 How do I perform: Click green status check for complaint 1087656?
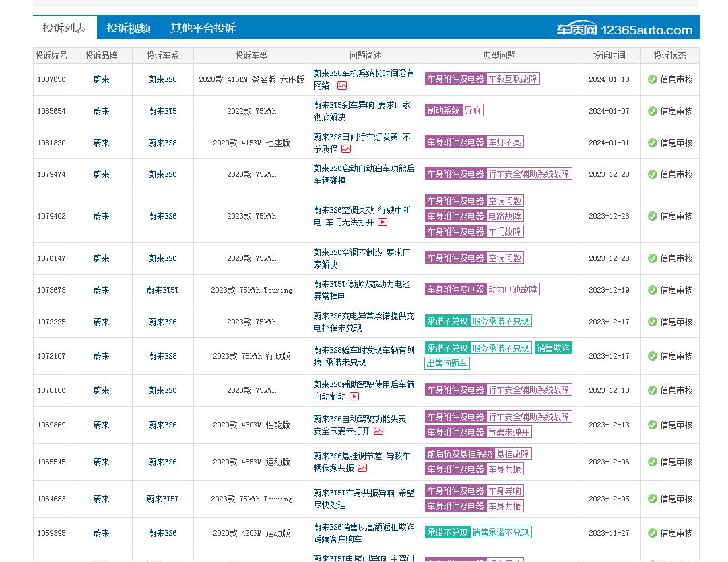[x=653, y=79]
